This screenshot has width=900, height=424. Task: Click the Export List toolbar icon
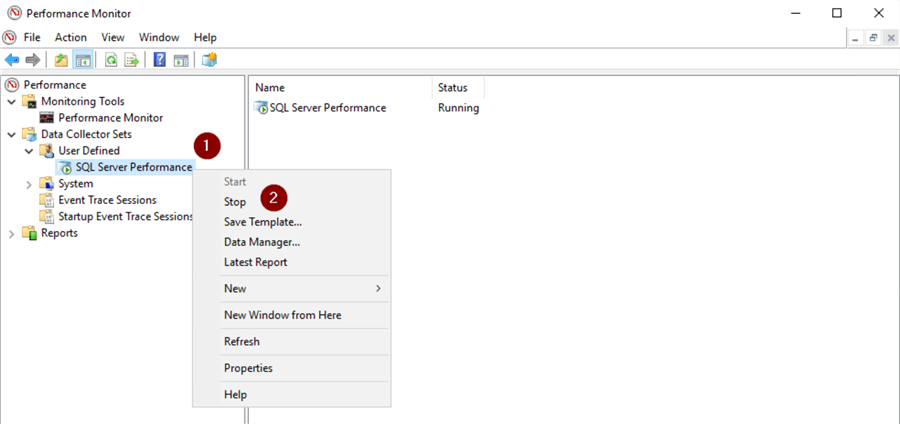[133, 60]
